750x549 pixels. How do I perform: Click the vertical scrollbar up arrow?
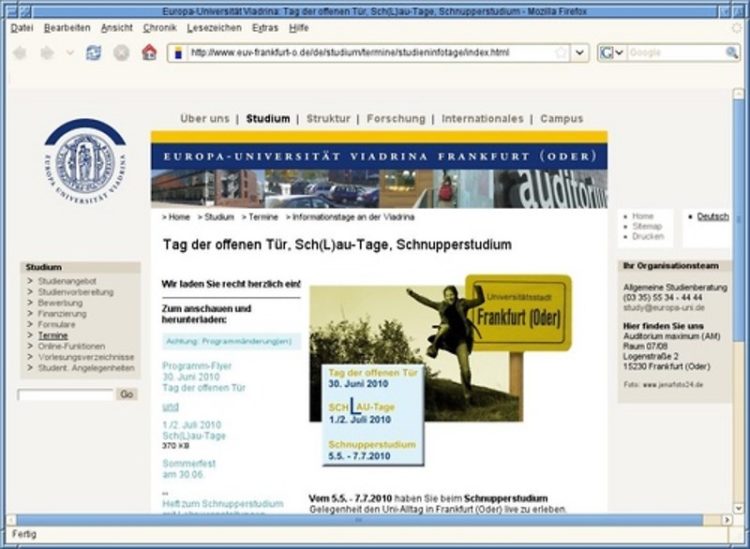click(x=738, y=94)
